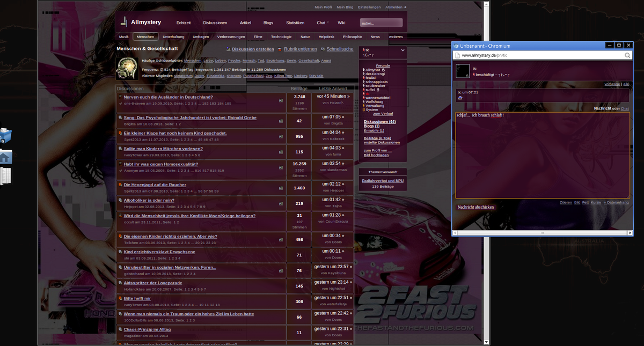The height and width of the screenshot is (346, 644).
Task: Click the message text area in the popup
Action: (x=543, y=156)
